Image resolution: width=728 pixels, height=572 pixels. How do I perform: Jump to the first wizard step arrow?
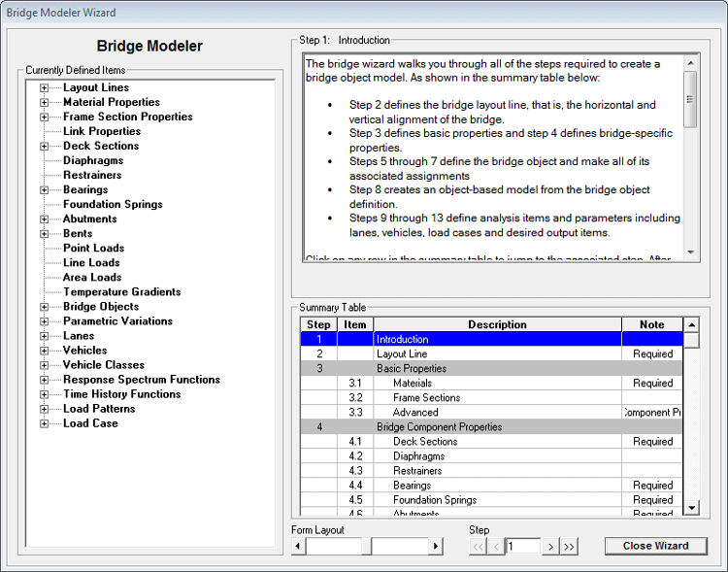[x=478, y=547]
